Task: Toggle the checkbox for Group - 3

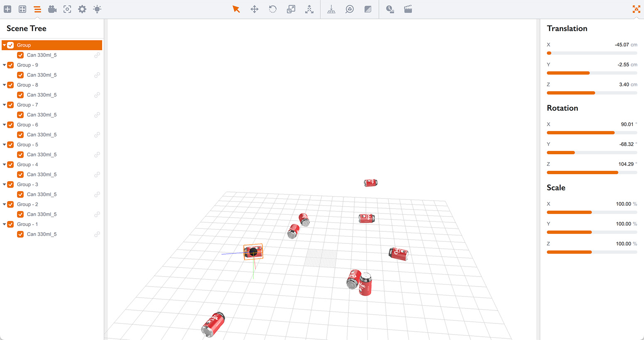Action: [10, 184]
